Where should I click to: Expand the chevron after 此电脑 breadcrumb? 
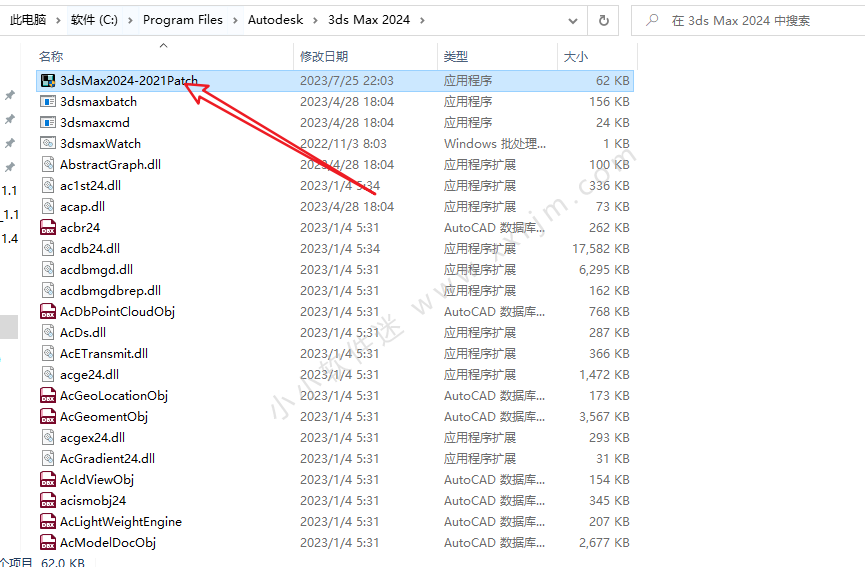58,20
